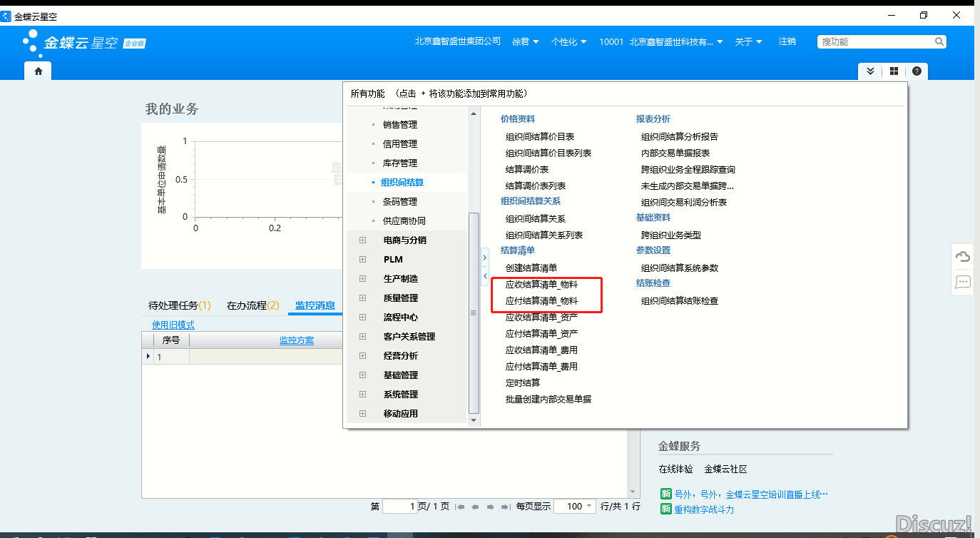980x538 pixels.
Task: Open 组织间结算关系列表
Action: pos(544,235)
